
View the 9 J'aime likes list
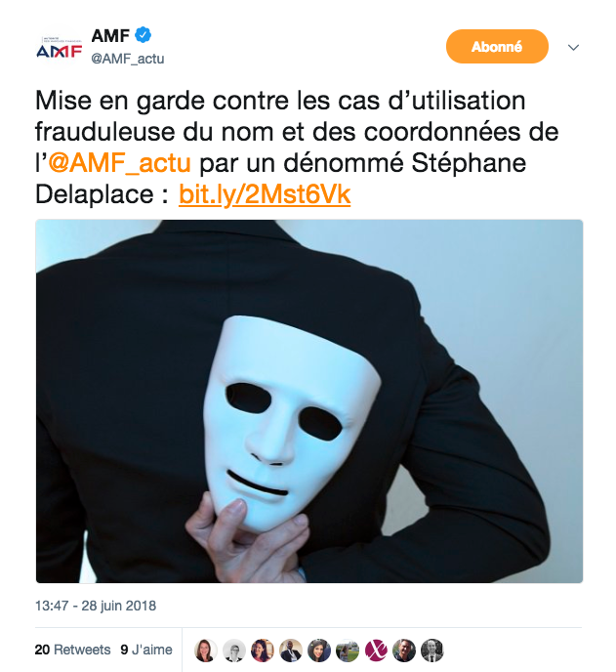(x=146, y=650)
